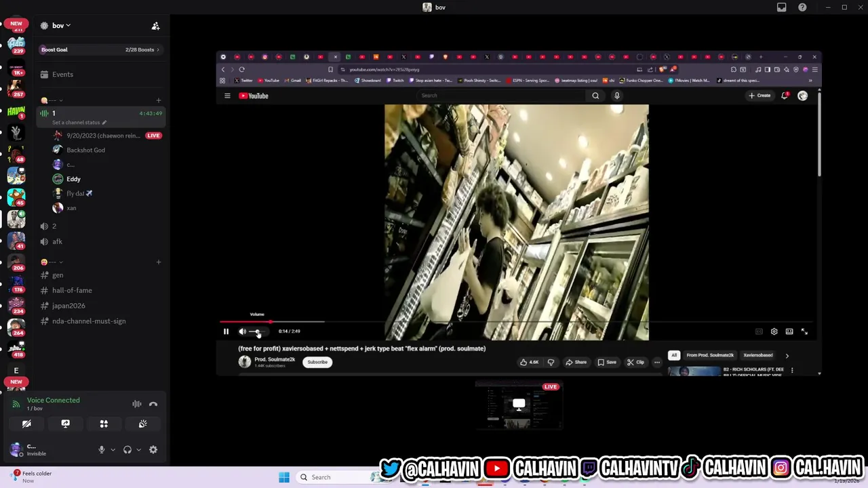This screenshot has height=488, width=868.
Task: Open the hall-of-fame text channel
Action: tap(100, 290)
